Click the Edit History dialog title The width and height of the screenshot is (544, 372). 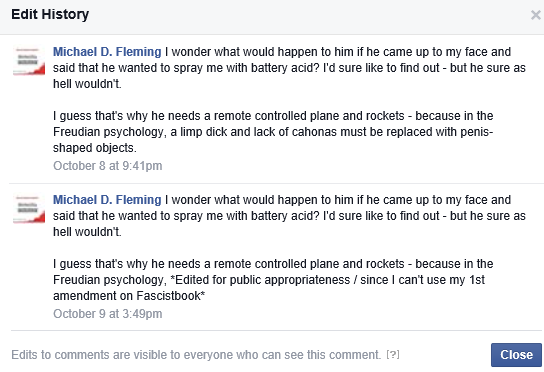(x=50, y=14)
